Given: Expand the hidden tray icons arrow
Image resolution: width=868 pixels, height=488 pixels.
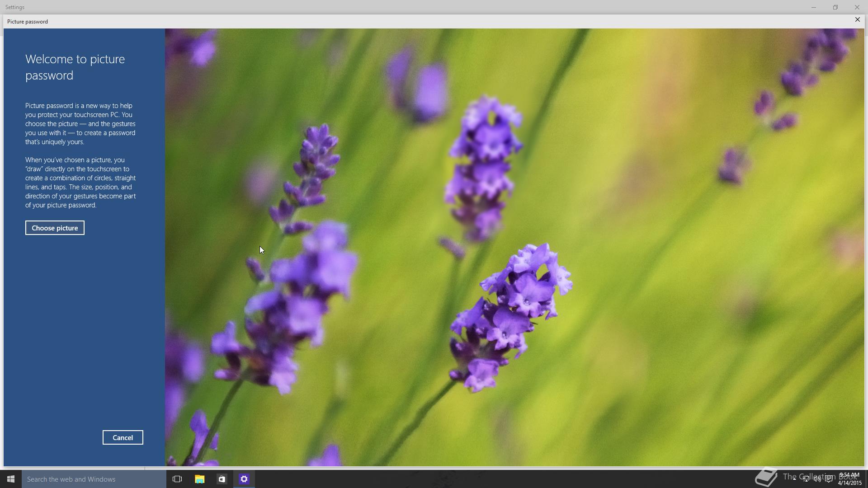Looking at the screenshot, I should point(794,479).
